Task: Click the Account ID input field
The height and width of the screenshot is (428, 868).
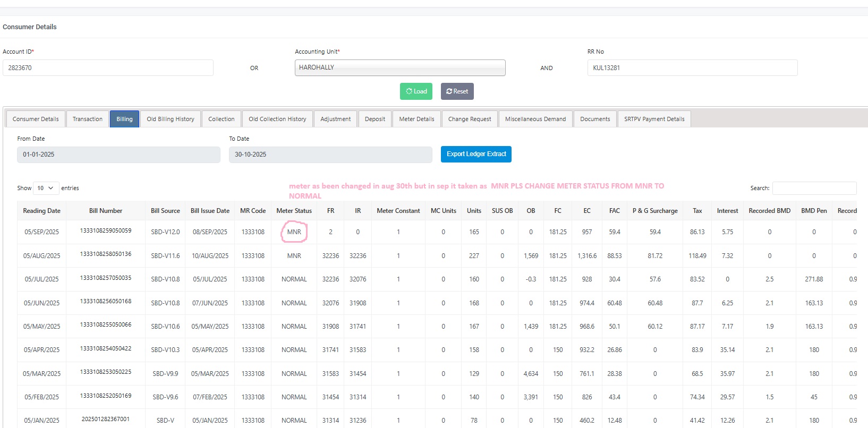Action: [108, 68]
